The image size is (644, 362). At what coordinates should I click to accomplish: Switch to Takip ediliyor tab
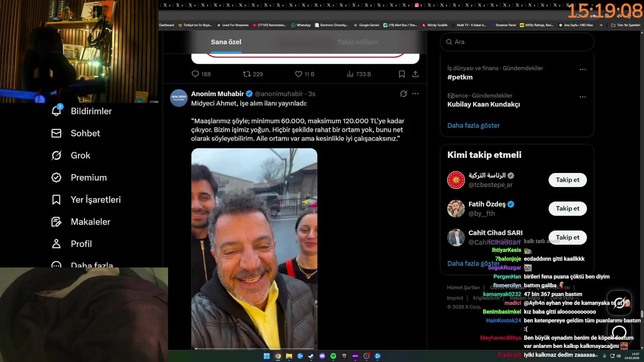tap(358, 42)
